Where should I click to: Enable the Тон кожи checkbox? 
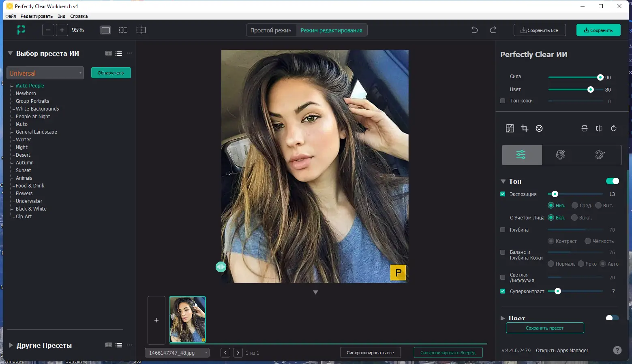click(503, 101)
